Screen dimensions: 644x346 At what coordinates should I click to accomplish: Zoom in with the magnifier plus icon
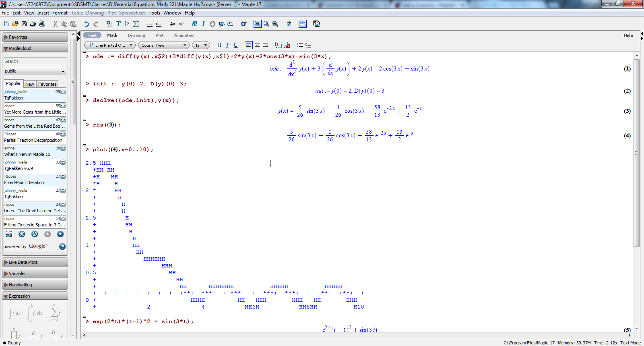(266, 24)
